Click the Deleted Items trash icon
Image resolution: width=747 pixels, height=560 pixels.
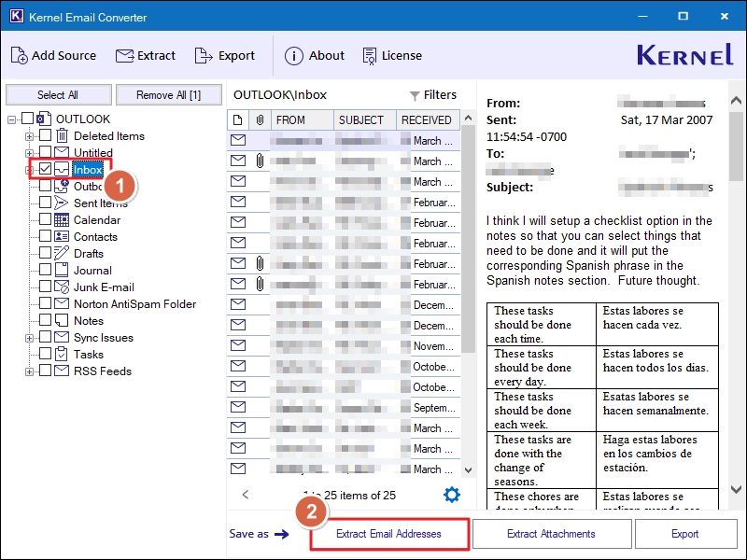click(62, 135)
